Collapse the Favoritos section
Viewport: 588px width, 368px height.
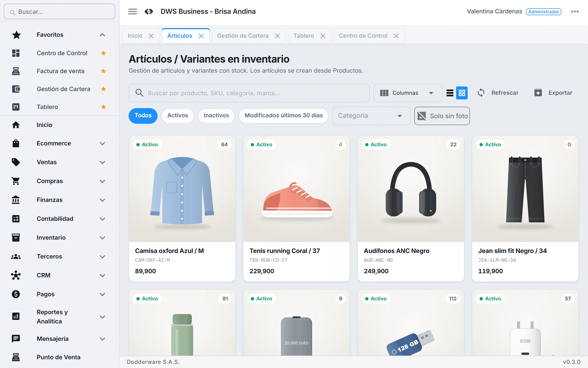[x=102, y=35]
